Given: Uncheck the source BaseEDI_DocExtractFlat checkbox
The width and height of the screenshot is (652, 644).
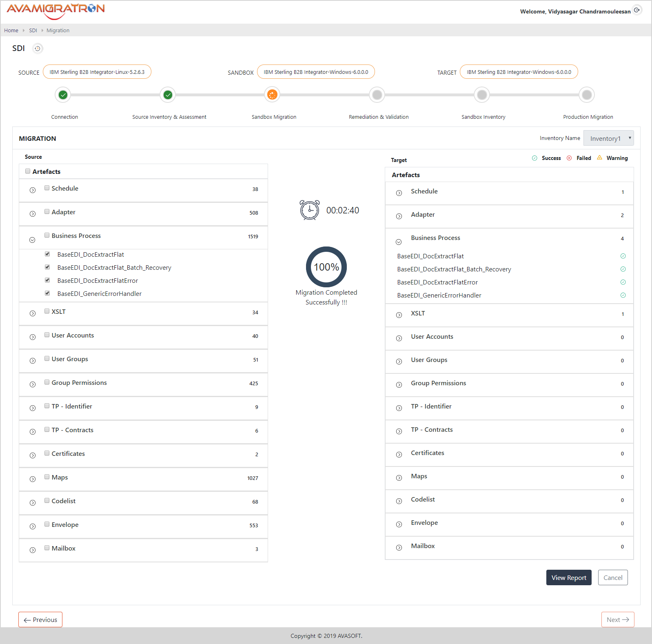Looking at the screenshot, I should [x=47, y=254].
